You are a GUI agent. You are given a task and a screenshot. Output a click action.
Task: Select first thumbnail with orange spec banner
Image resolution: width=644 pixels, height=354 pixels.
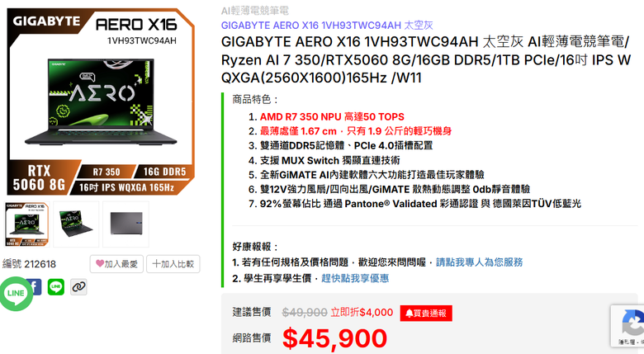(x=27, y=224)
